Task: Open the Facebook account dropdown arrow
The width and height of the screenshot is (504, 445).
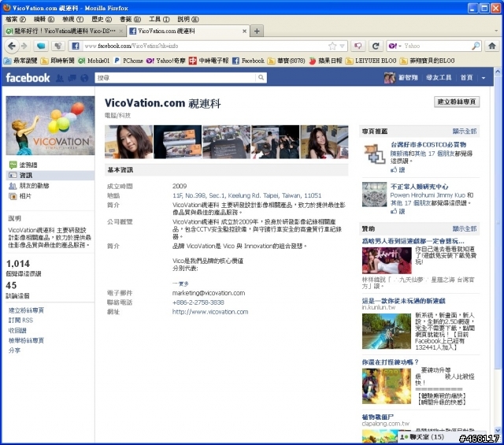Action: coord(483,78)
